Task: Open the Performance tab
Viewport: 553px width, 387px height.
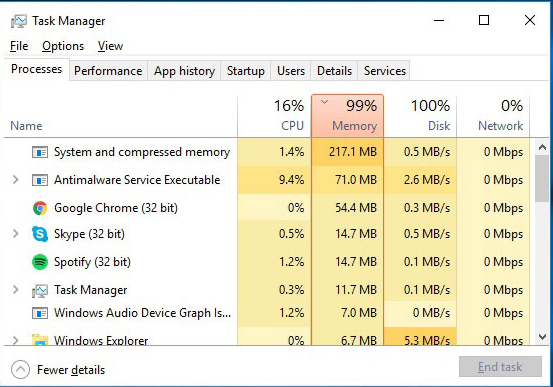Action: click(108, 71)
